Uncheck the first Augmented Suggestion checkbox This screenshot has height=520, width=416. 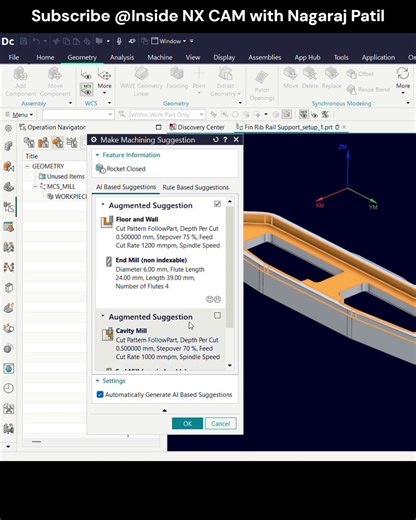point(217,204)
